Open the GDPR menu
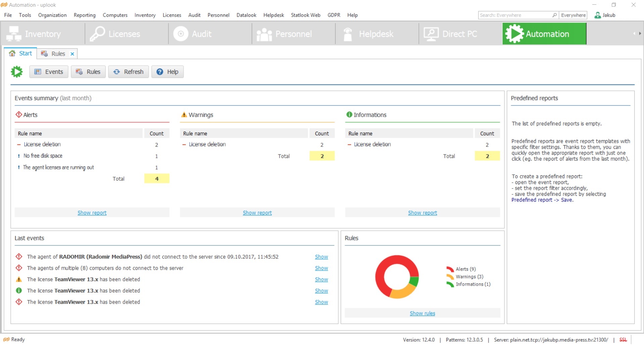This screenshot has width=644, height=345. pyautogui.click(x=334, y=15)
